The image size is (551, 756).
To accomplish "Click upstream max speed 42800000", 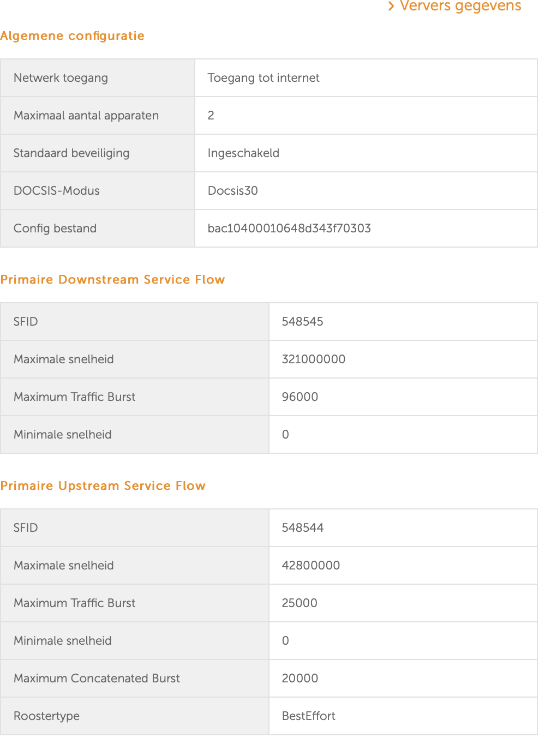I will coord(311,566).
